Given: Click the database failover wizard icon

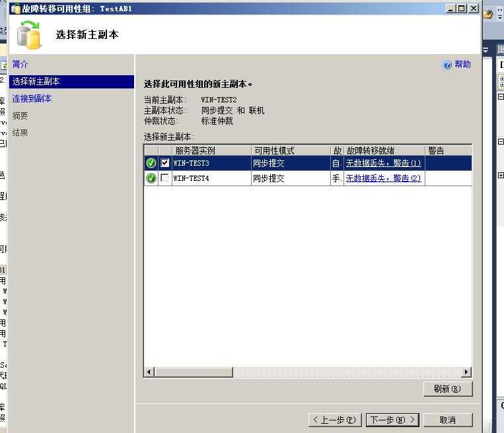Looking at the screenshot, I should coord(29,35).
